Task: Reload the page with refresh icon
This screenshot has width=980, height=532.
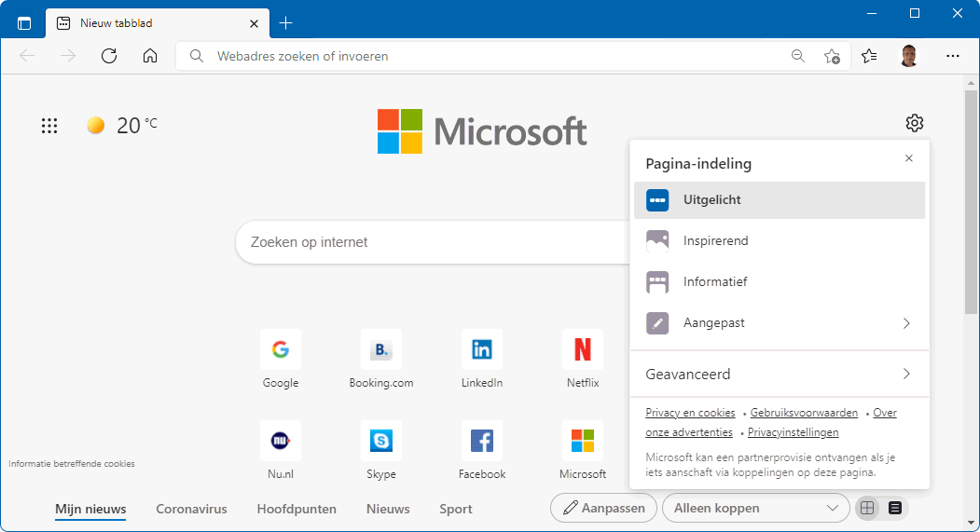Action: 109,56
